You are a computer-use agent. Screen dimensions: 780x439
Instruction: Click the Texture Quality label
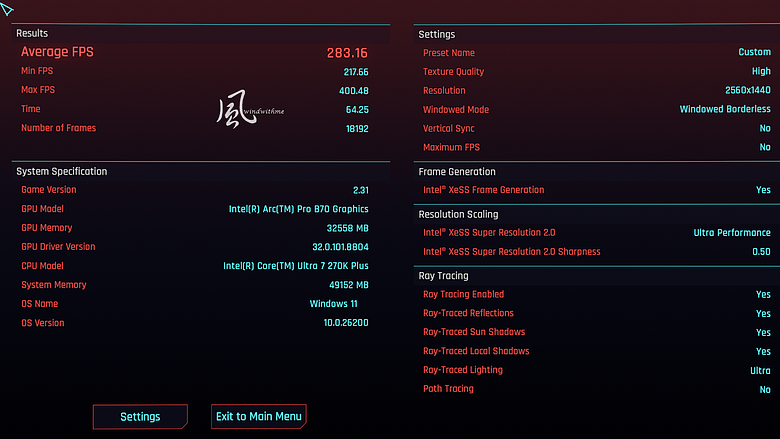coord(453,72)
